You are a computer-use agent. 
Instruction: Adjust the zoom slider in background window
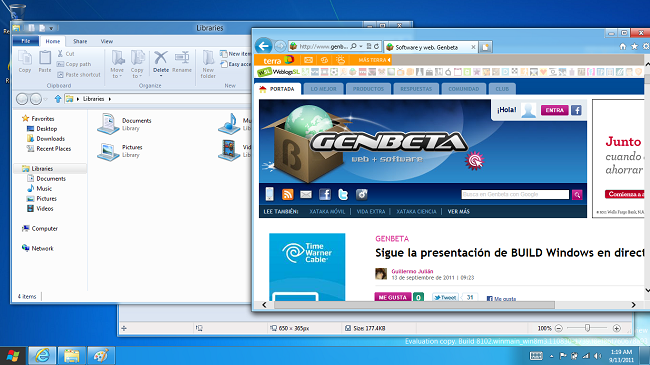pos(587,328)
